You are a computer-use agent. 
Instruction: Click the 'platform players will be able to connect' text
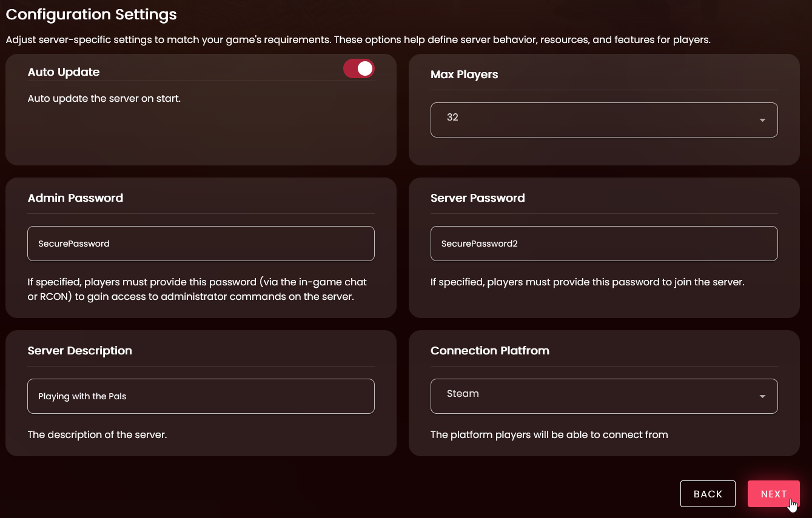(x=549, y=434)
